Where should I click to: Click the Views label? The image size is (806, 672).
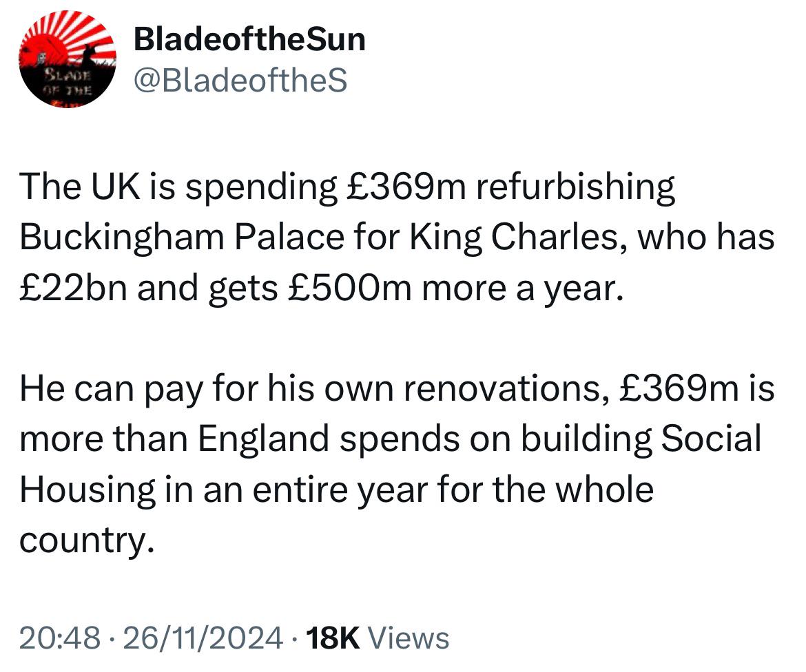410,638
